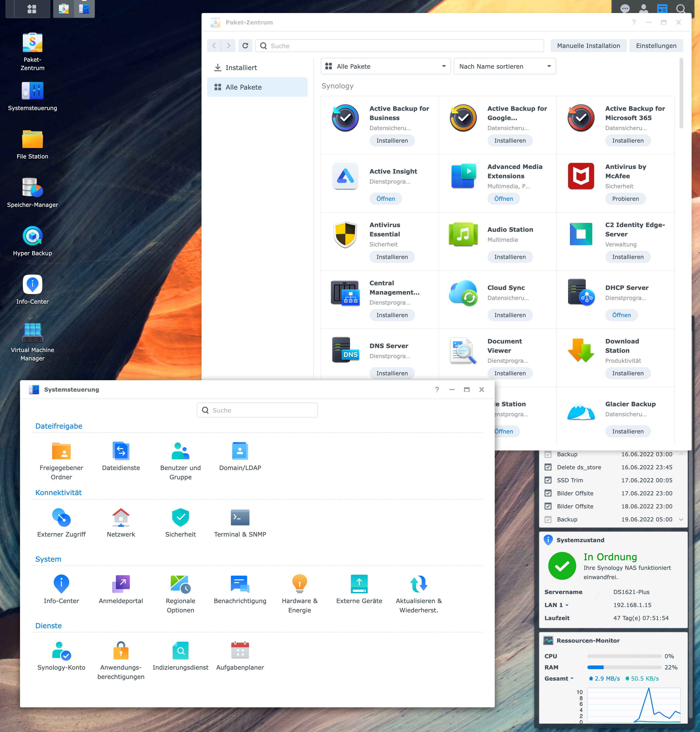The width and height of the screenshot is (700, 732).
Task: Open Freigegebener Ordner icon
Action: tap(61, 451)
